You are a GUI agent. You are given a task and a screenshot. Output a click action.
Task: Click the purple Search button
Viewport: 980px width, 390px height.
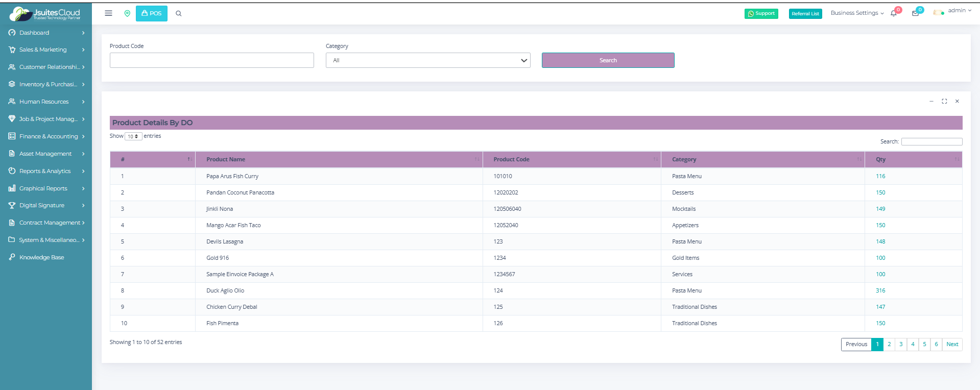[608, 60]
